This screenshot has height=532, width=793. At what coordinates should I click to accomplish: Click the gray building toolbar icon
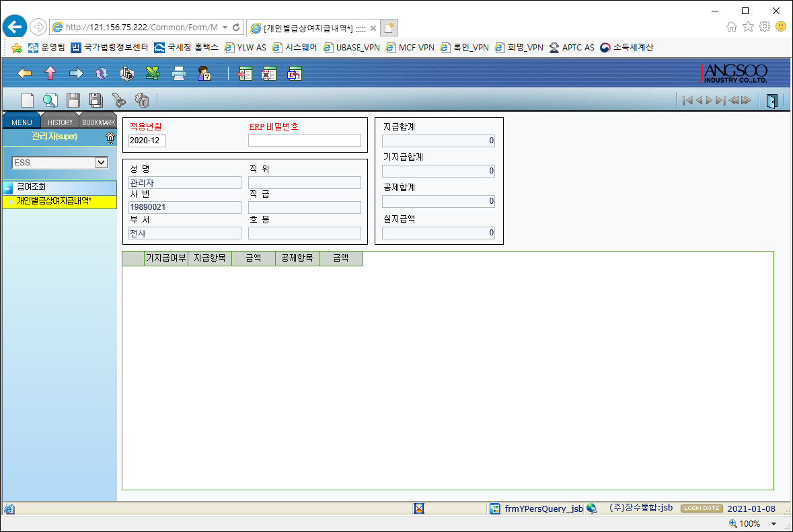click(127, 74)
